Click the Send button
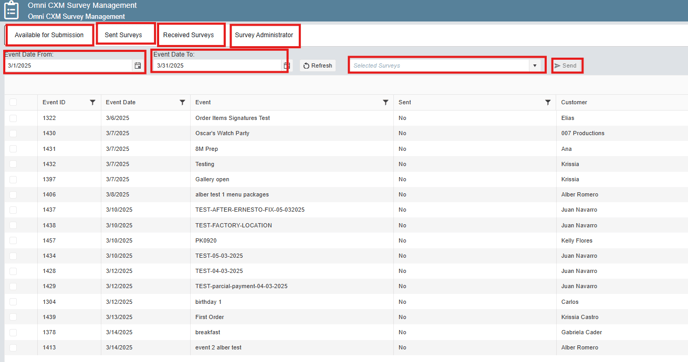Screen dimensions: 688x362 [x=566, y=66]
